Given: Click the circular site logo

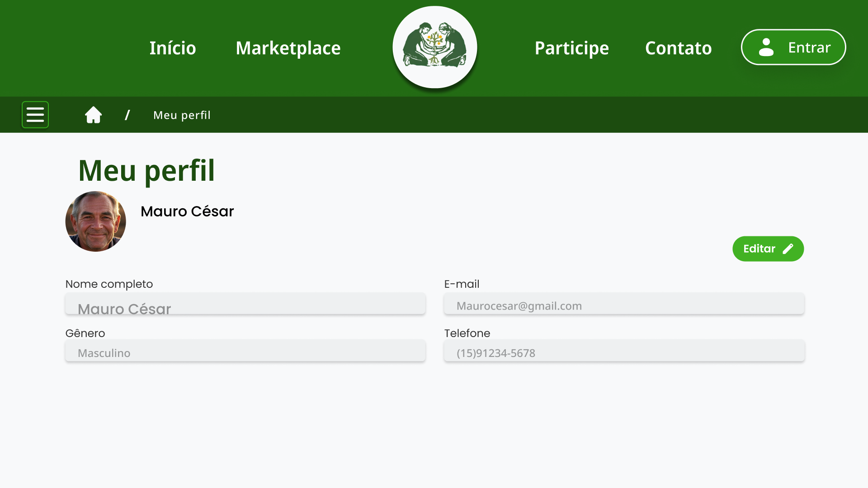Looking at the screenshot, I should pos(434,47).
